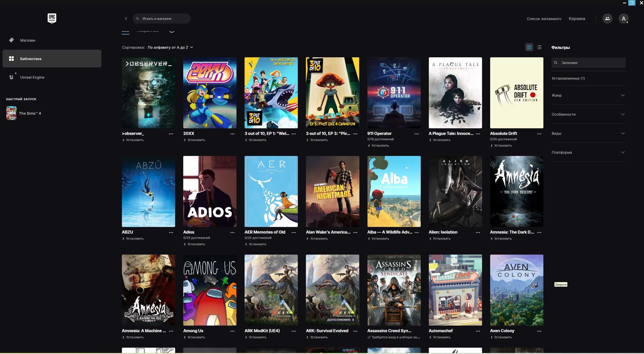Open options menu for Adios
The width and height of the screenshot is (644, 354).
[232, 232]
